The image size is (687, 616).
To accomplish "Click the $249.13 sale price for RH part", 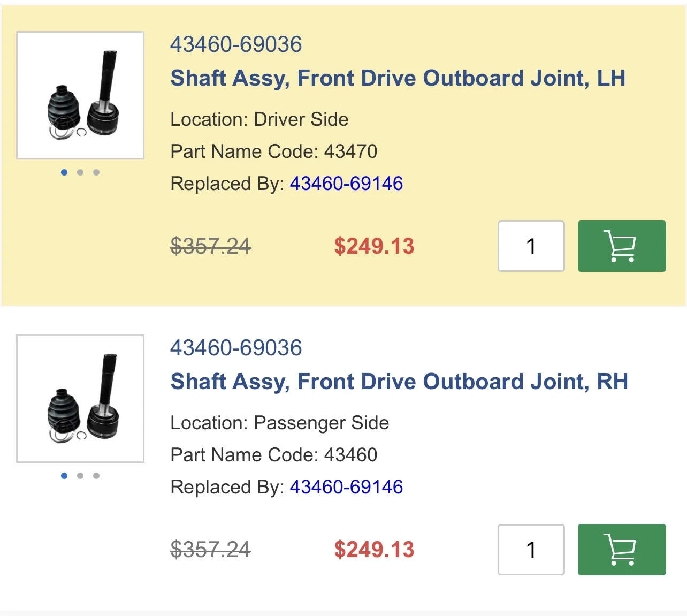I will [x=374, y=550].
